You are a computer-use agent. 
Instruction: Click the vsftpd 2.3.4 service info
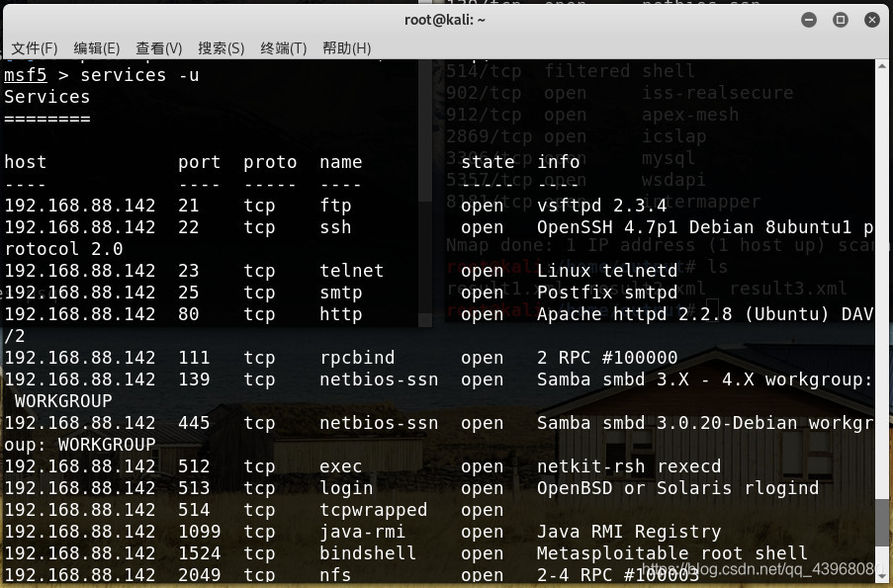click(599, 205)
